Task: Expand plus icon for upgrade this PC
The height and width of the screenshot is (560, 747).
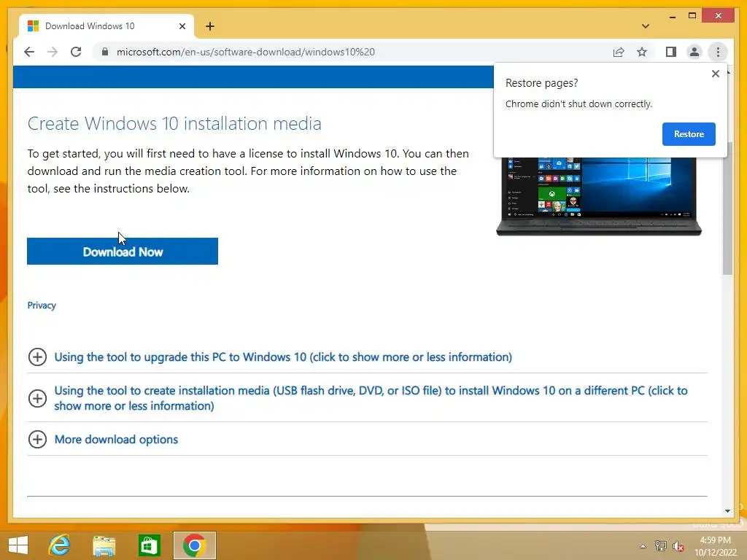Action: 37,357
